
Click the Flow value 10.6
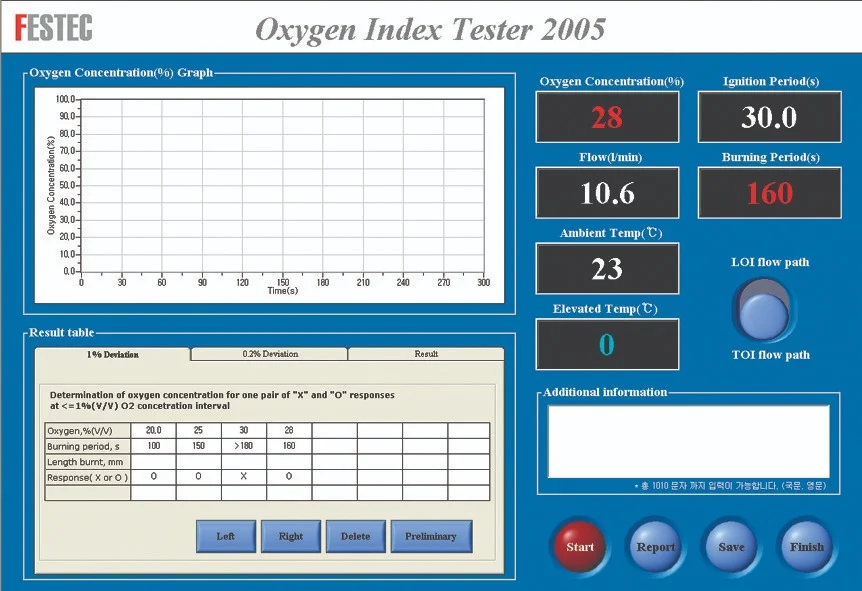[x=607, y=193]
